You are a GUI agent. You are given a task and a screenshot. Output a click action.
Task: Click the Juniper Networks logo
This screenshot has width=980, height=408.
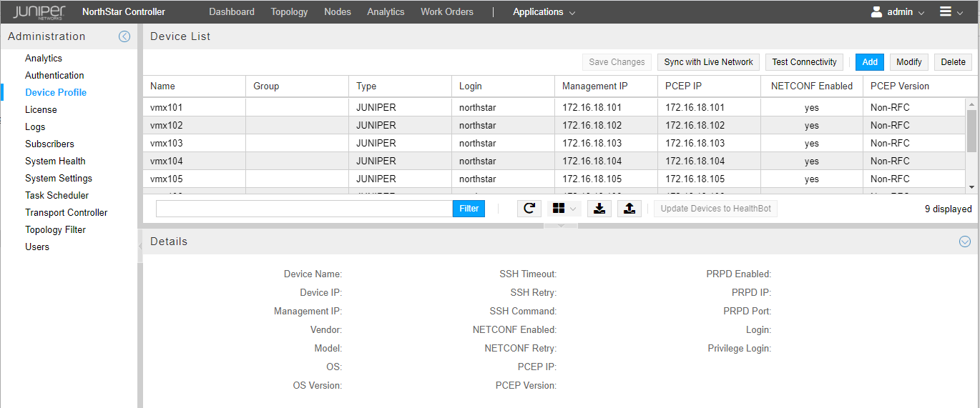click(x=39, y=11)
